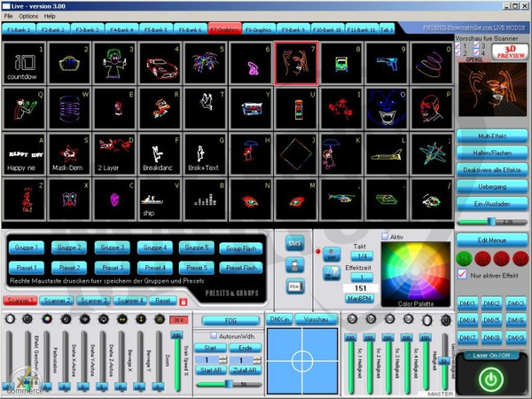Open the File menu
Image resolution: width=532 pixels, height=399 pixels.
9,16
